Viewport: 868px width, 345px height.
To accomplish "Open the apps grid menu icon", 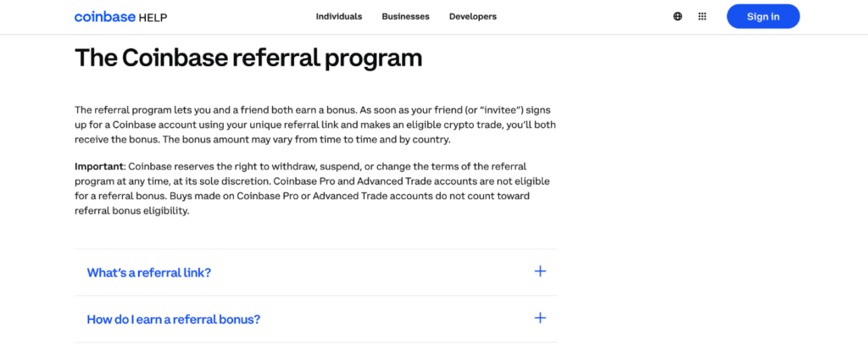I will [702, 16].
